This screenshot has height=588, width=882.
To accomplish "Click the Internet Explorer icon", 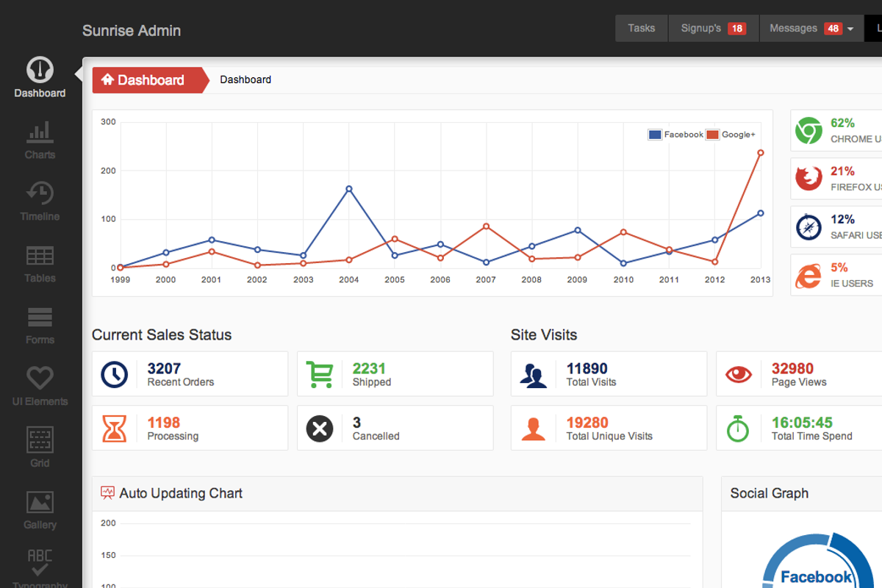I will pos(808,276).
